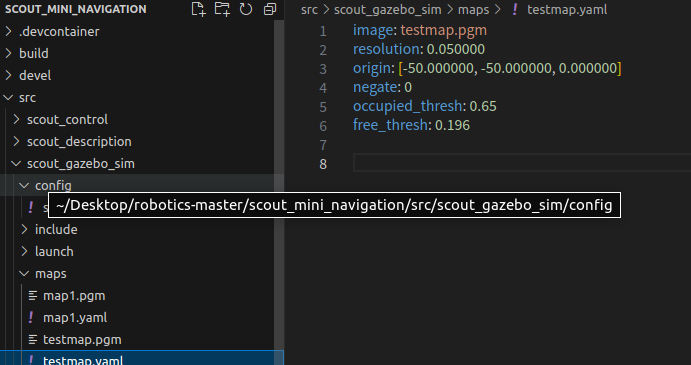Refresh the Explorer file tree
The height and width of the screenshot is (365, 691).
click(246, 9)
